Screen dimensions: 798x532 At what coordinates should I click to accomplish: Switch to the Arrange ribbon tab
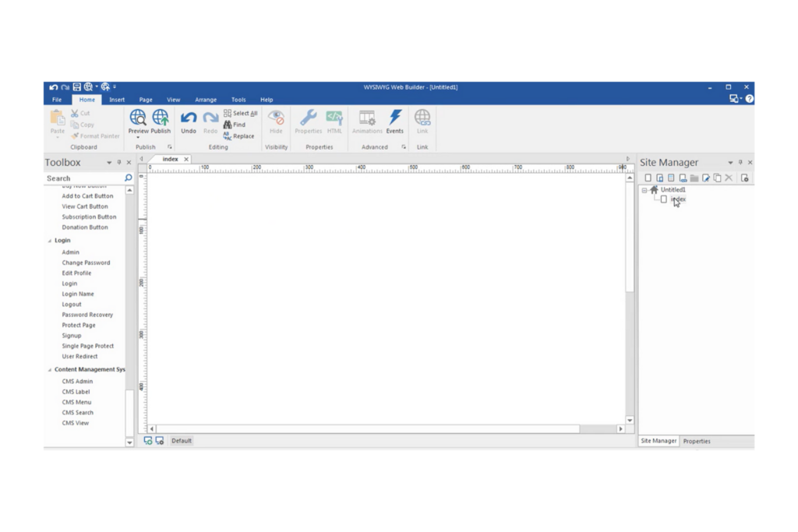point(206,100)
